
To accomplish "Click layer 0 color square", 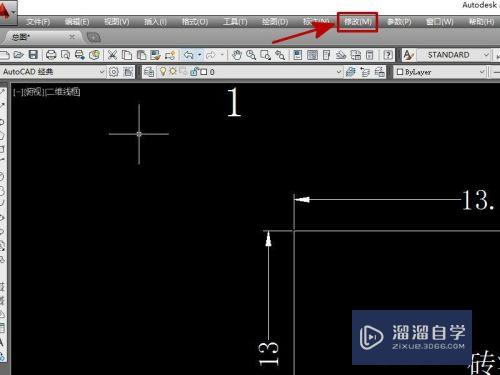I will [204, 72].
